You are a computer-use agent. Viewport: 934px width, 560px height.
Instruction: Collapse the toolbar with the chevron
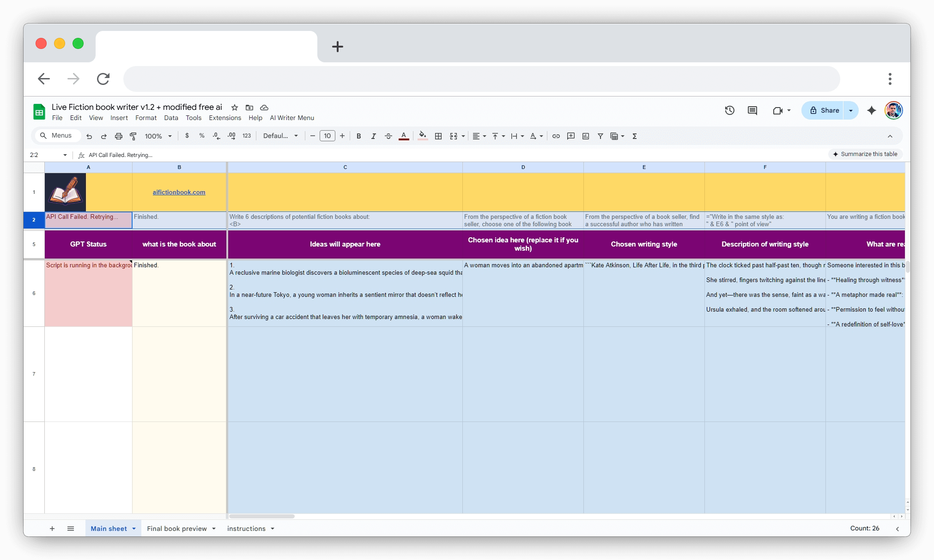tap(890, 136)
